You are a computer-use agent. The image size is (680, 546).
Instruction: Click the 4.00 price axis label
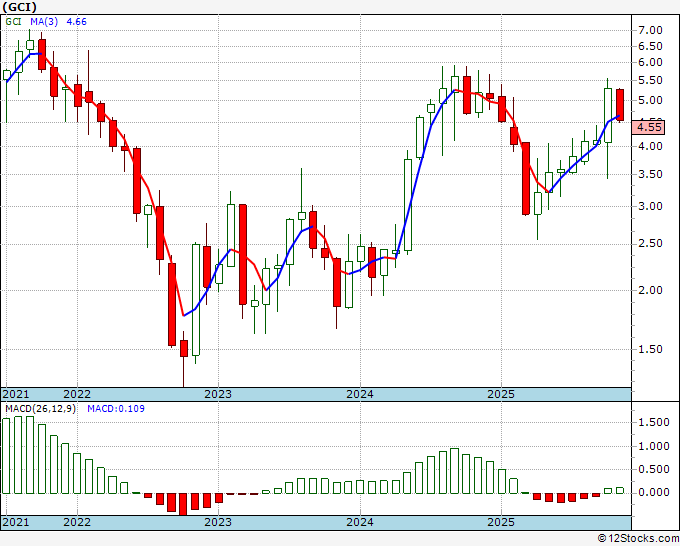650,147
